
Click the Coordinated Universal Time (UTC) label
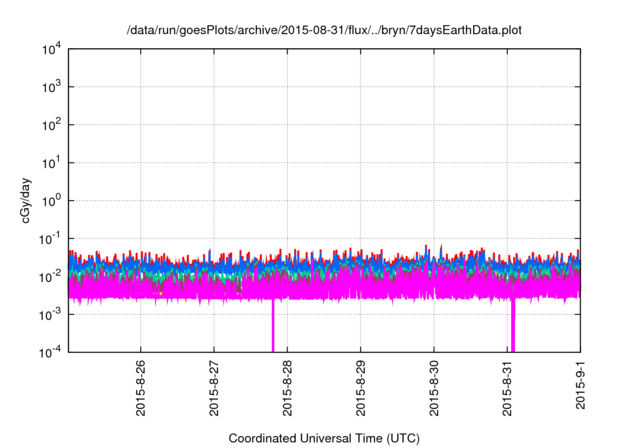pos(324,438)
